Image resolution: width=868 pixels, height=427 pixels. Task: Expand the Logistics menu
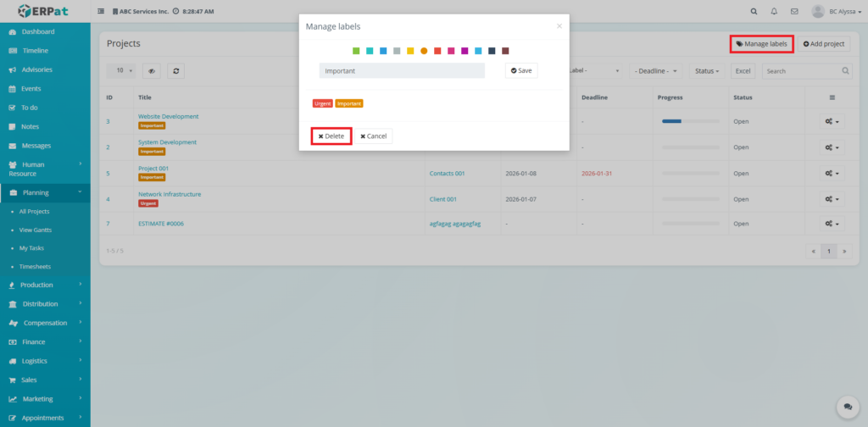coord(45,361)
